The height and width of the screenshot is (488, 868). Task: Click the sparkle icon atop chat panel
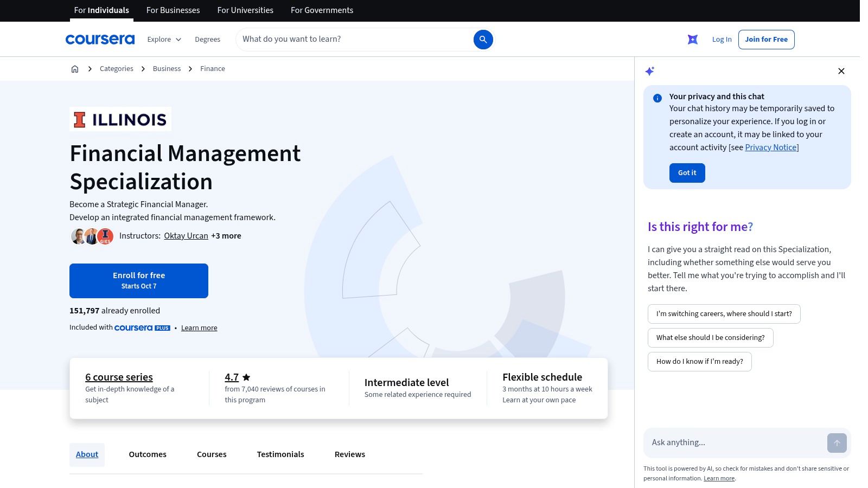point(650,71)
